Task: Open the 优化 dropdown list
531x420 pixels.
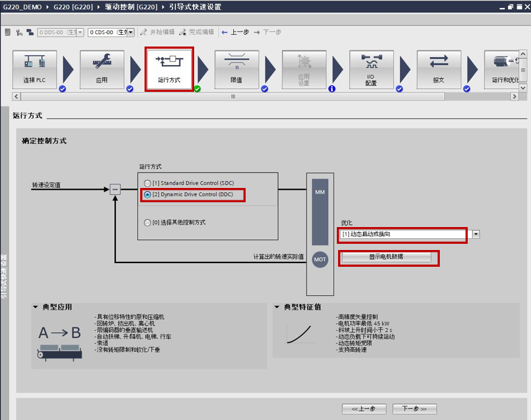Action: (x=476, y=235)
